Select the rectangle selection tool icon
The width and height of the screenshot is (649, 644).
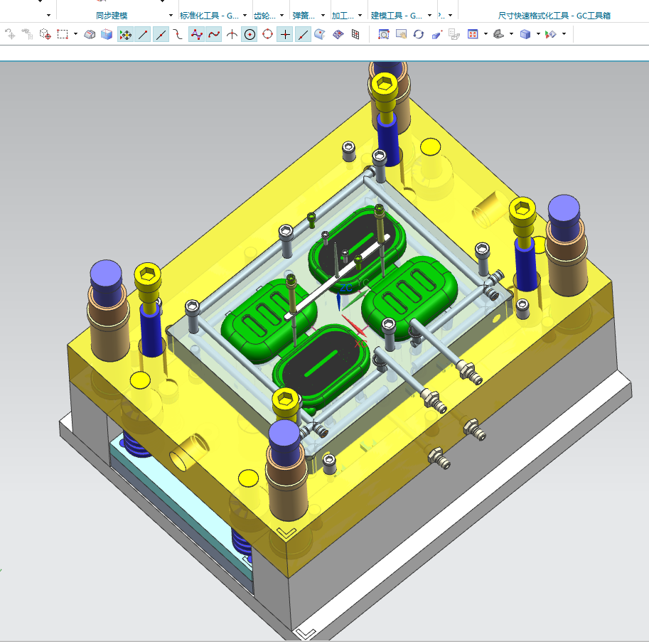63,34
